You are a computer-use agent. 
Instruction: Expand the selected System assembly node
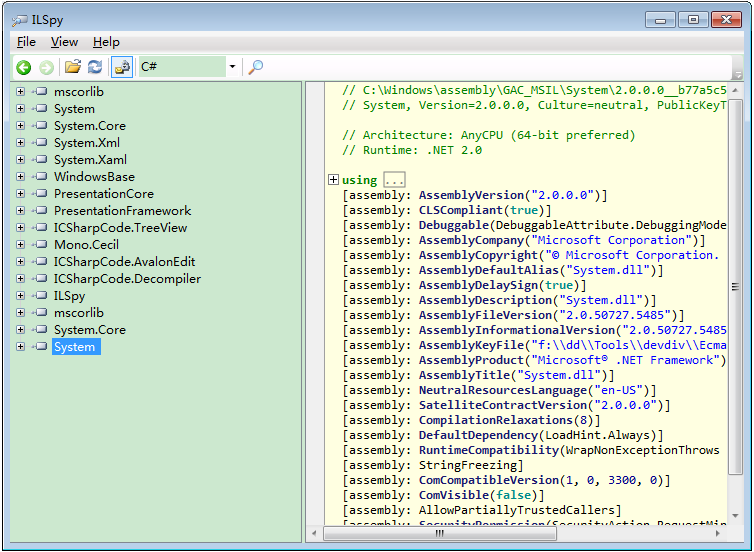point(20,346)
